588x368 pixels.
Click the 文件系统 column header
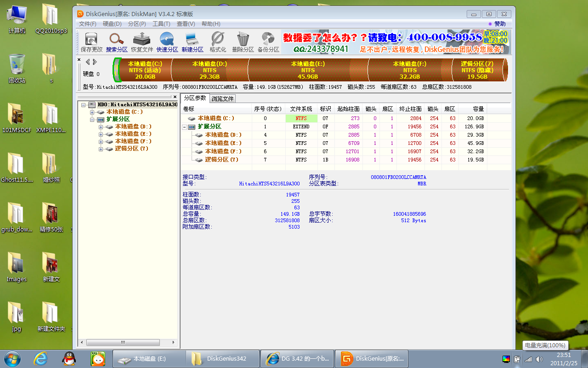301,109
